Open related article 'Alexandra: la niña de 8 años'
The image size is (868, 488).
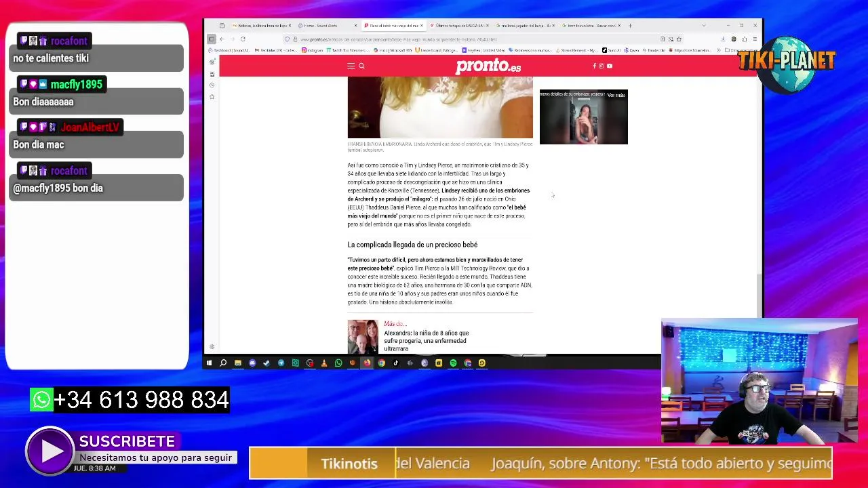coord(426,341)
